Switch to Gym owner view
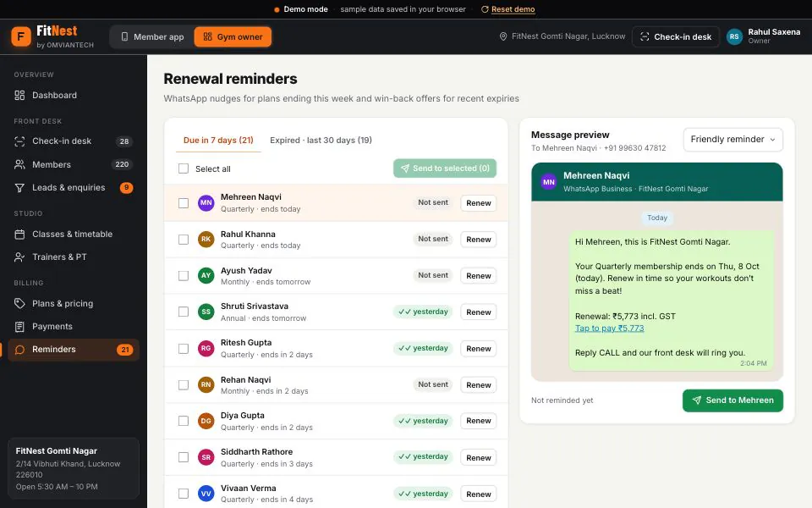Image resolution: width=812 pixels, height=508 pixels. click(233, 36)
